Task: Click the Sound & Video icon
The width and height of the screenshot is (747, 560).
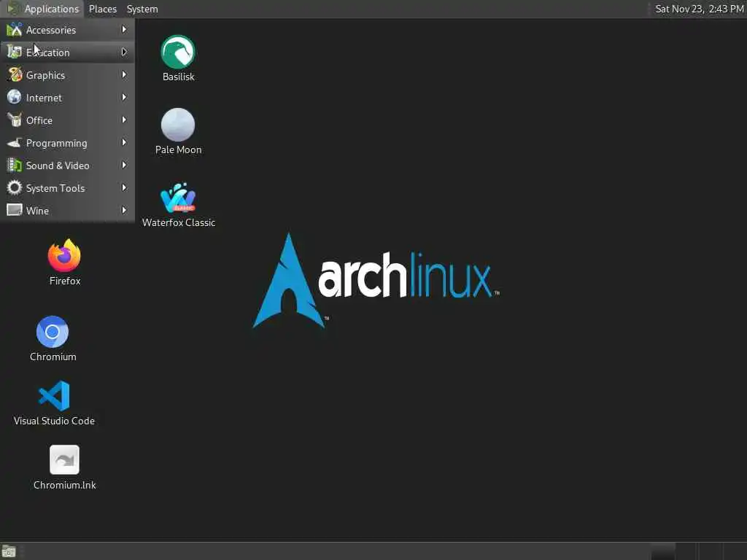Action: coord(15,166)
